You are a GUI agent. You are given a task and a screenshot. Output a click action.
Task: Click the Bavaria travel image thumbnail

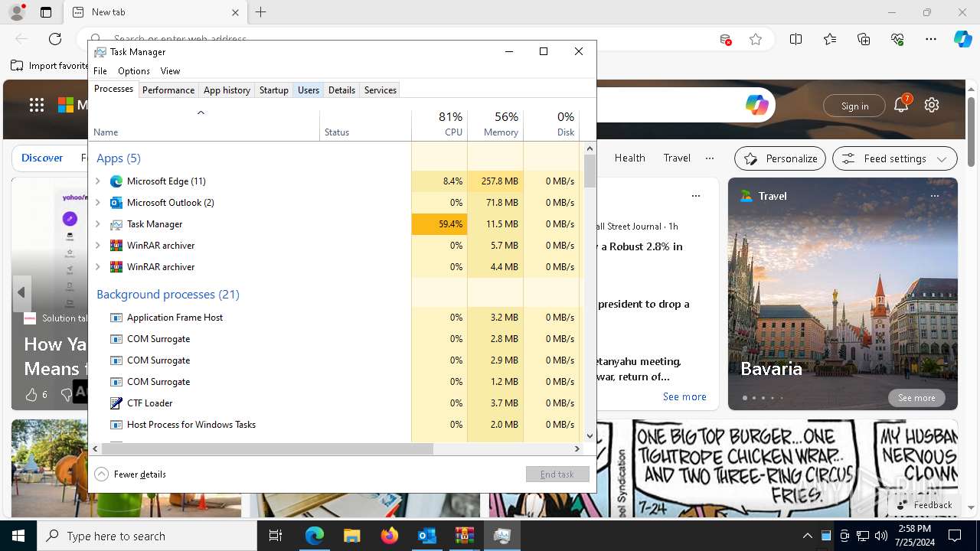(x=842, y=294)
